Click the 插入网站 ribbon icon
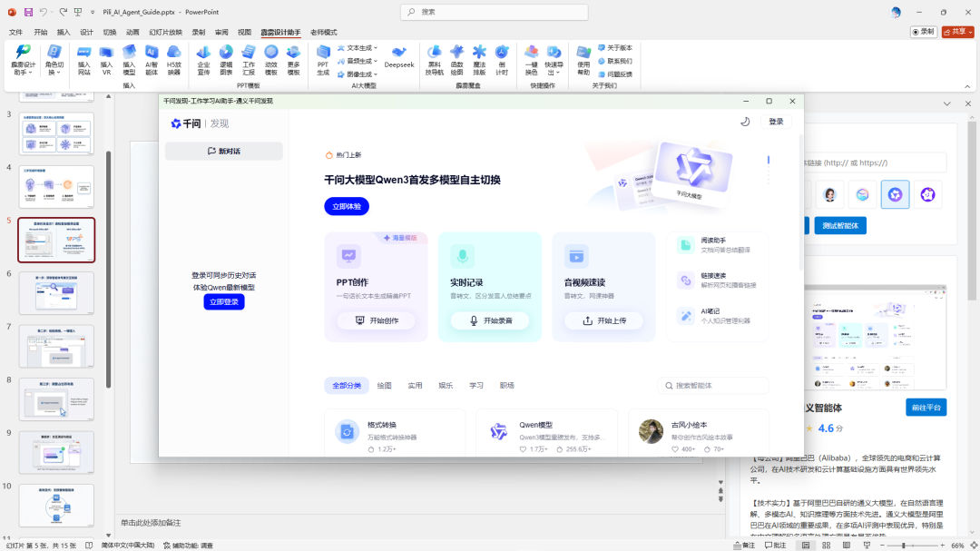980x551 pixels. tap(83, 60)
